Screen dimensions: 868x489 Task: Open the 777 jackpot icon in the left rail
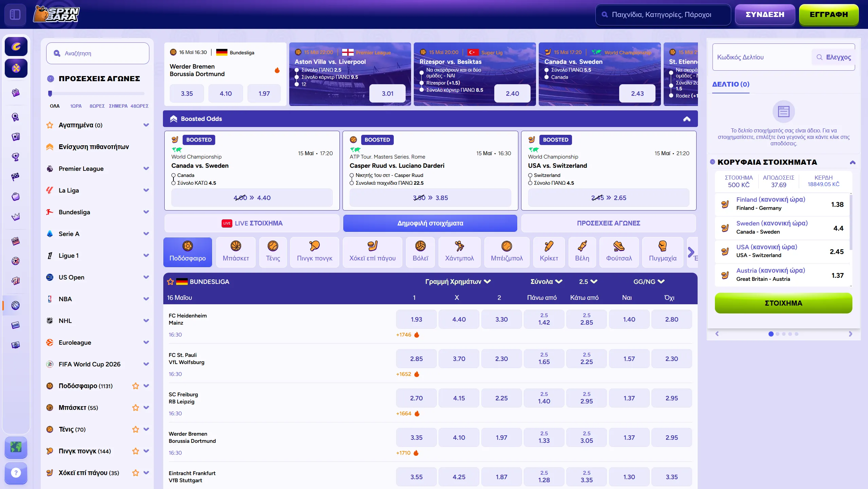pos(16,281)
